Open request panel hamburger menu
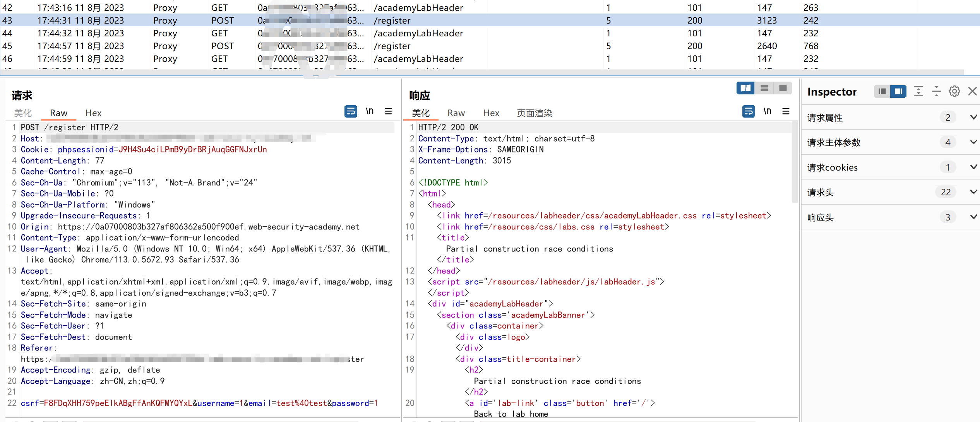Image resolution: width=980 pixels, height=422 pixels. (x=388, y=111)
